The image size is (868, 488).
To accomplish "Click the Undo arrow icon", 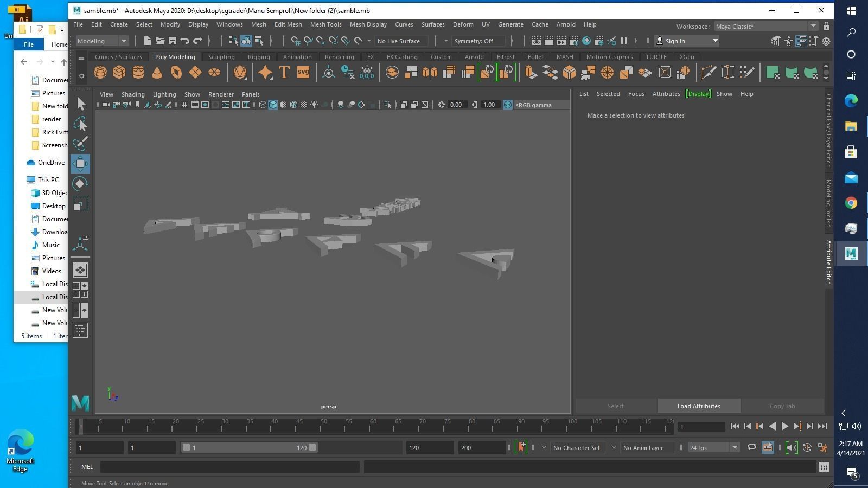I will (185, 41).
